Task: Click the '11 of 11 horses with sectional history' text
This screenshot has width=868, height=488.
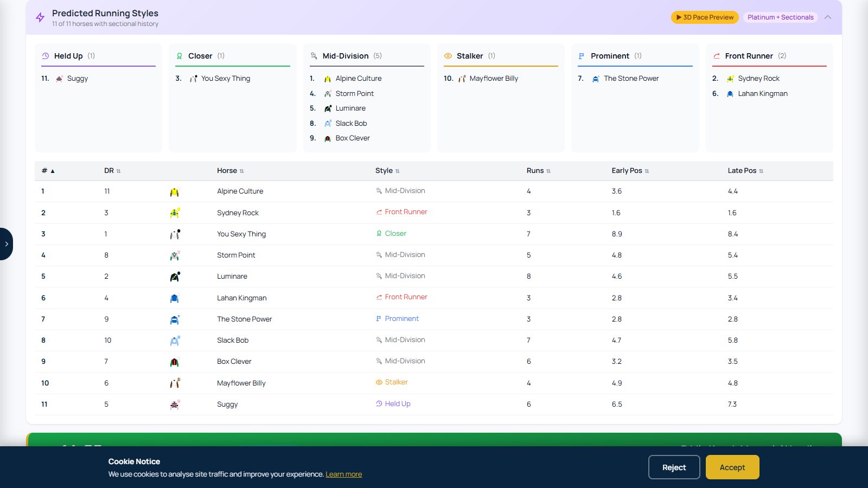Action: [x=105, y=24]
